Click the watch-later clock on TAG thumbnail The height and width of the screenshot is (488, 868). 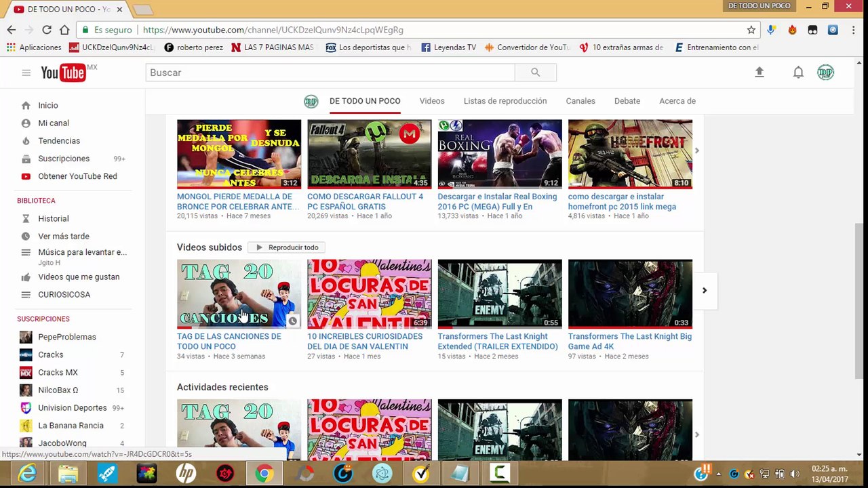(x=292, y=321)
